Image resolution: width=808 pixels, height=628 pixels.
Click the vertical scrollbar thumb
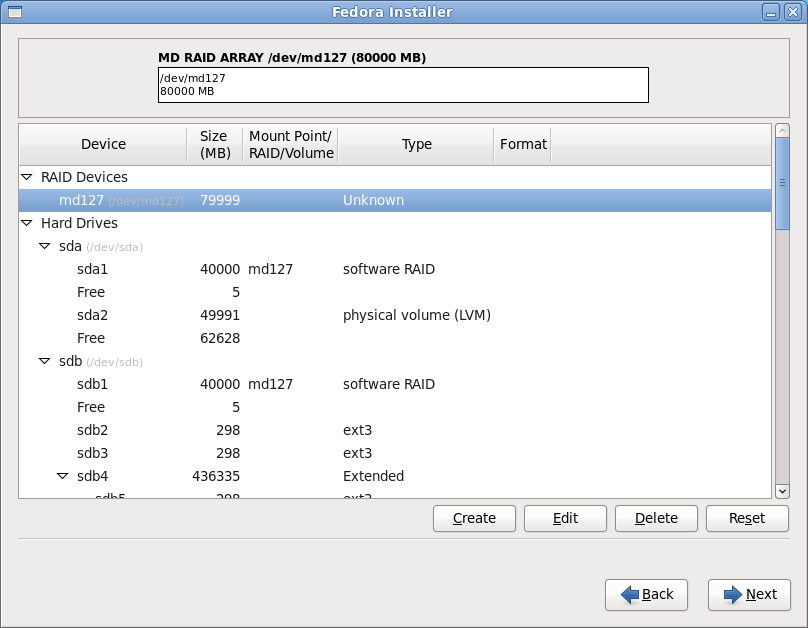pos(782,184)
